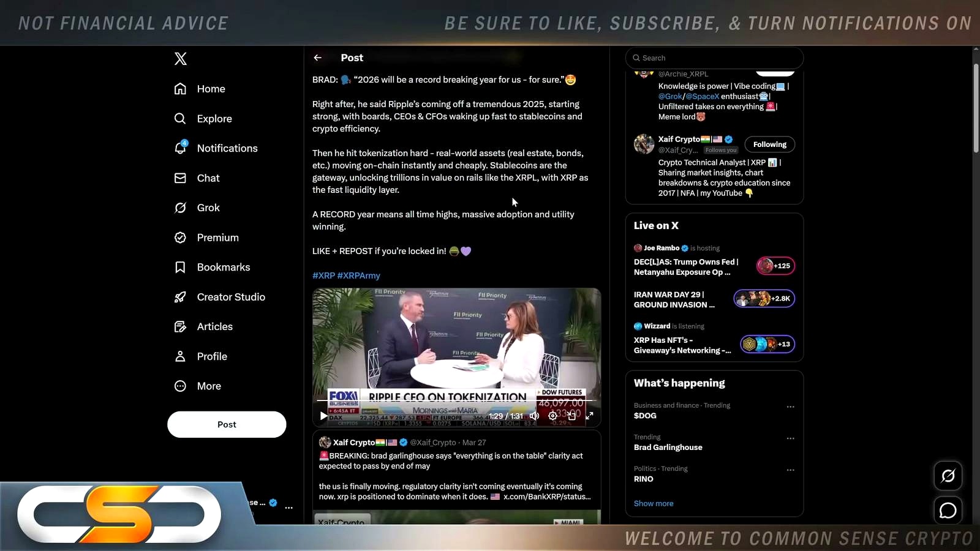Go to Bookmarks in the navigation
This screenshot has height=551, width=980.
(x=224, y=267)
